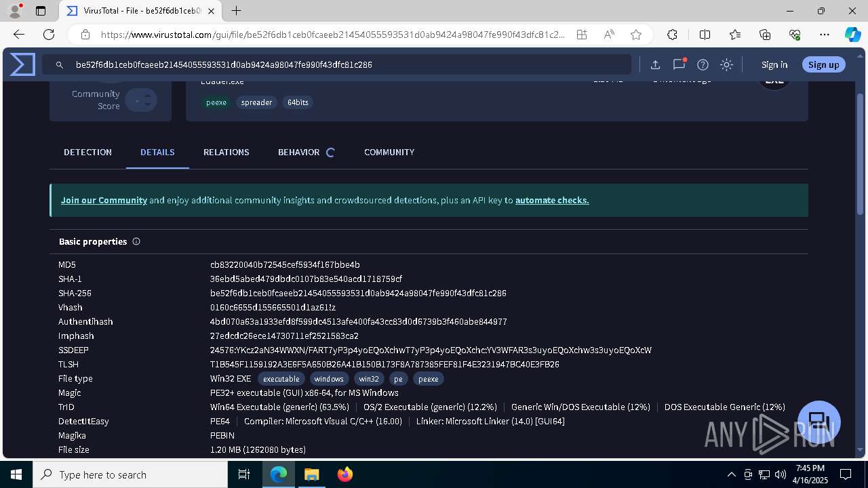Launch Firefox from the taskbar
The width and height of the screenshot is (868, 488).
click(x=344, y=474)
